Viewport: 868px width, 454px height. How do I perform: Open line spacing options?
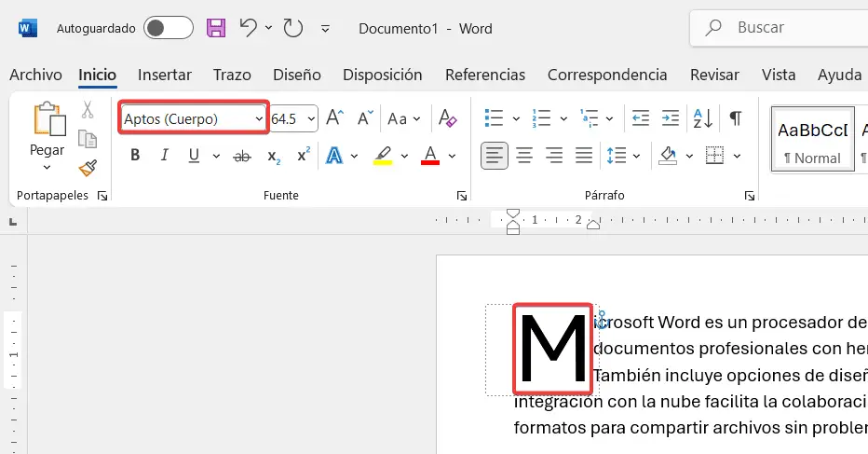coord(617,156)
